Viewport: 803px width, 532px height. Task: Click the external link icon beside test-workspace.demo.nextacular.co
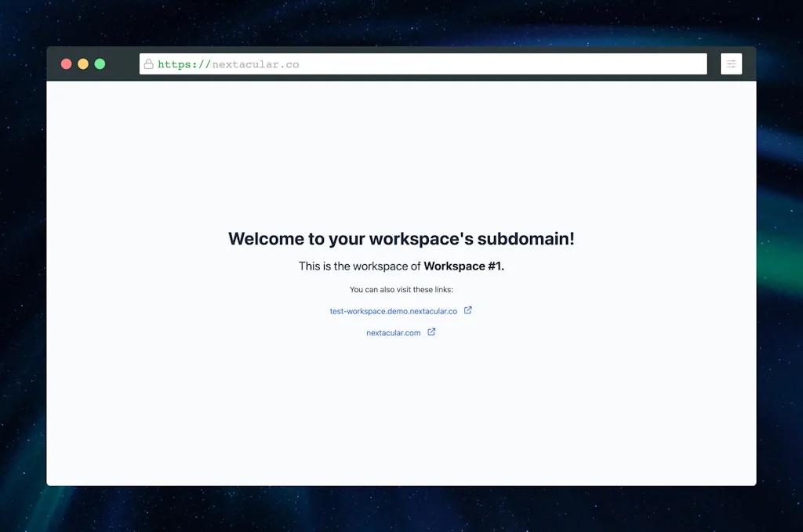click(468, 309)
